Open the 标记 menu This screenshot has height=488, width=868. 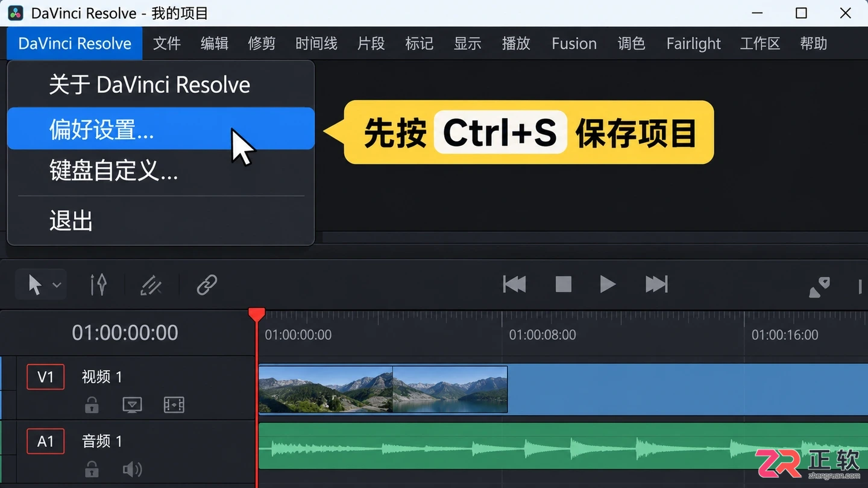(x=420, y=43)
